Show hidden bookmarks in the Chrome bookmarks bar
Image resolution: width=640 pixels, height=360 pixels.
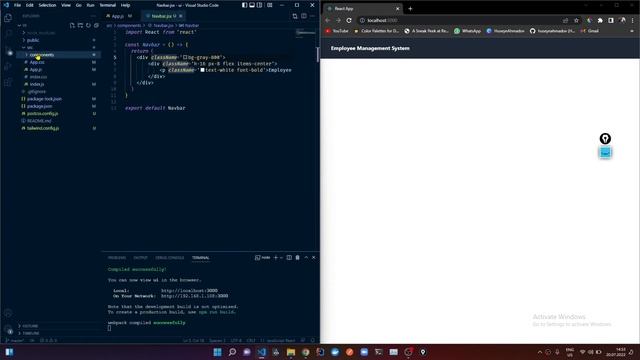pyautogui.click(x=632, y=31)
